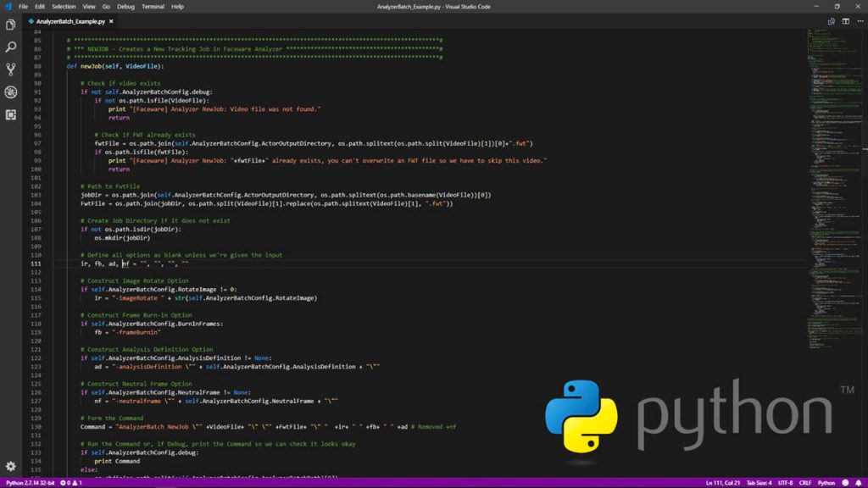Open the Manage gear settings icon
The image size is (868, 488).
point(10,466)
